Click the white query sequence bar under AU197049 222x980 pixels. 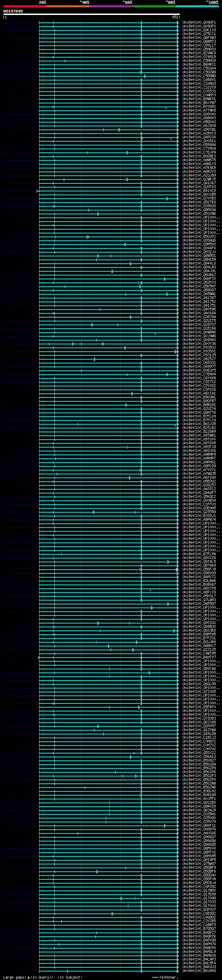coord(92,15)
